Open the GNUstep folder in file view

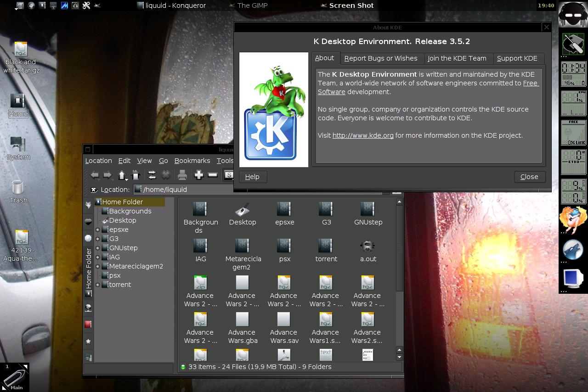point(368,214)
